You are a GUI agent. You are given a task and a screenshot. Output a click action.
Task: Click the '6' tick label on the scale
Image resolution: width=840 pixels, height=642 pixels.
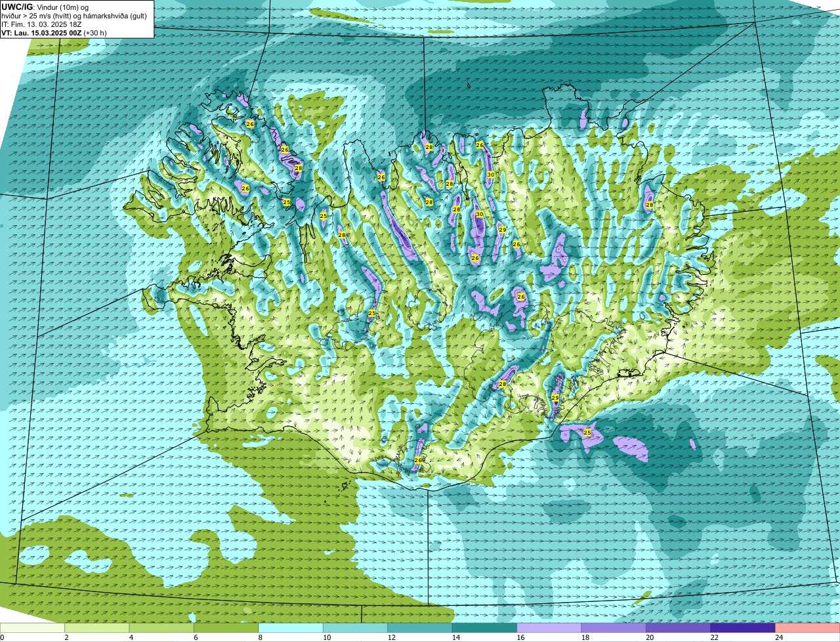[195, 637]
